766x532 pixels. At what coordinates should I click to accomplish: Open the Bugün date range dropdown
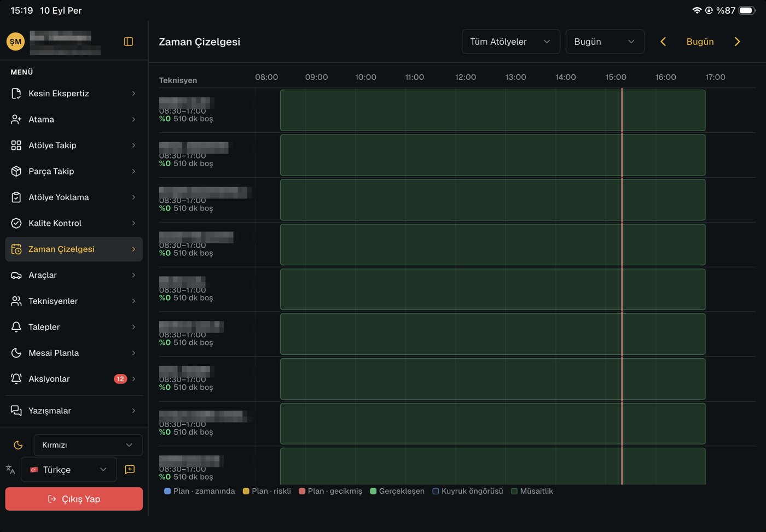pos(605,42)
